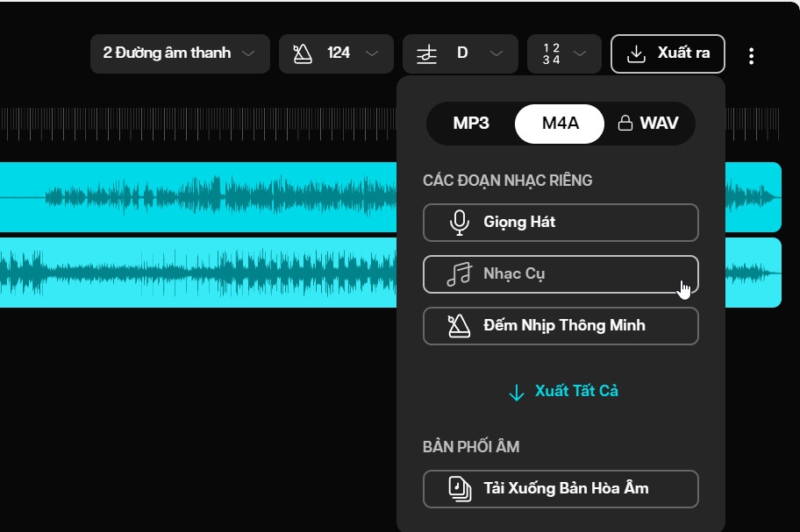Export the Giọng Hát vocal track
This screenshot has height=532, width=800.
561,223
